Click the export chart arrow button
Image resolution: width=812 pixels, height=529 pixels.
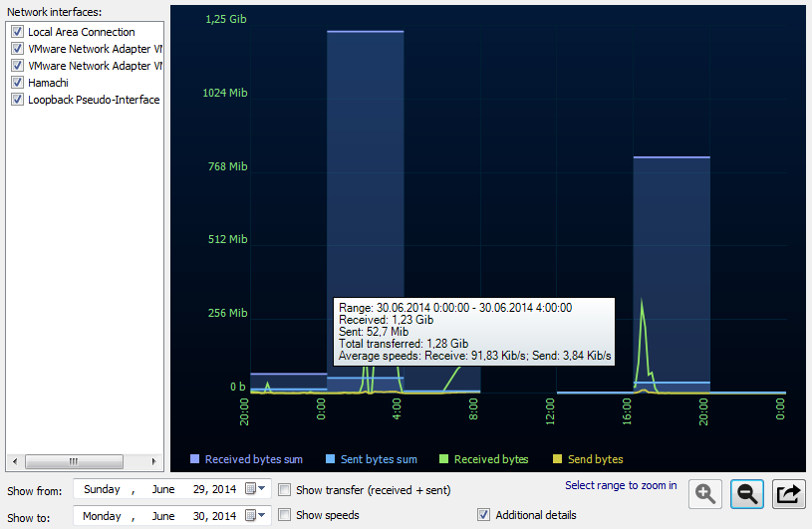pyautogui.click(x=788, y=493)
